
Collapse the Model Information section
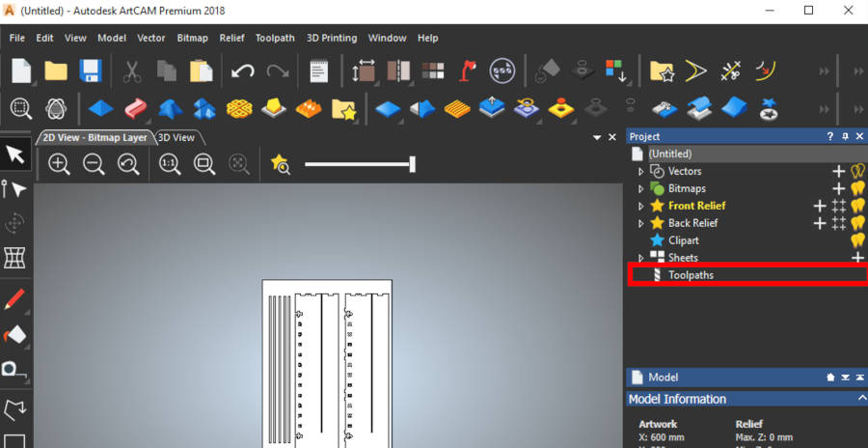pos(861,398)
